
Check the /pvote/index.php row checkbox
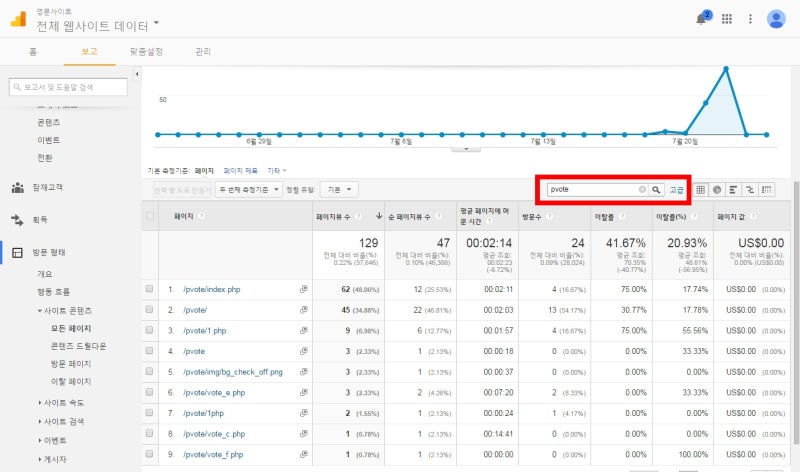[149, 289]
